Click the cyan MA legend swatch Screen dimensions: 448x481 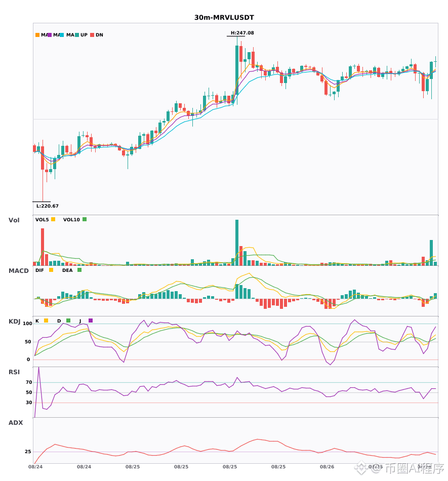[x=62, y=35]
